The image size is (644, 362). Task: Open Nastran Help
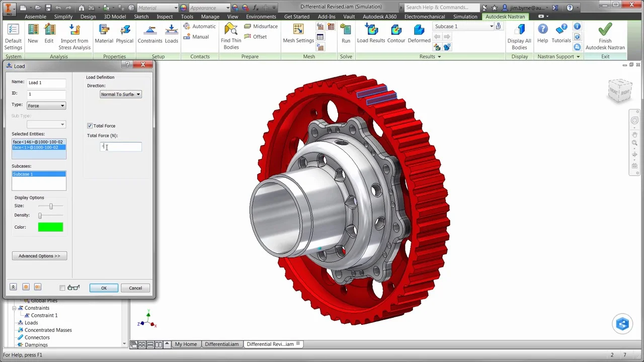(542, 34)
